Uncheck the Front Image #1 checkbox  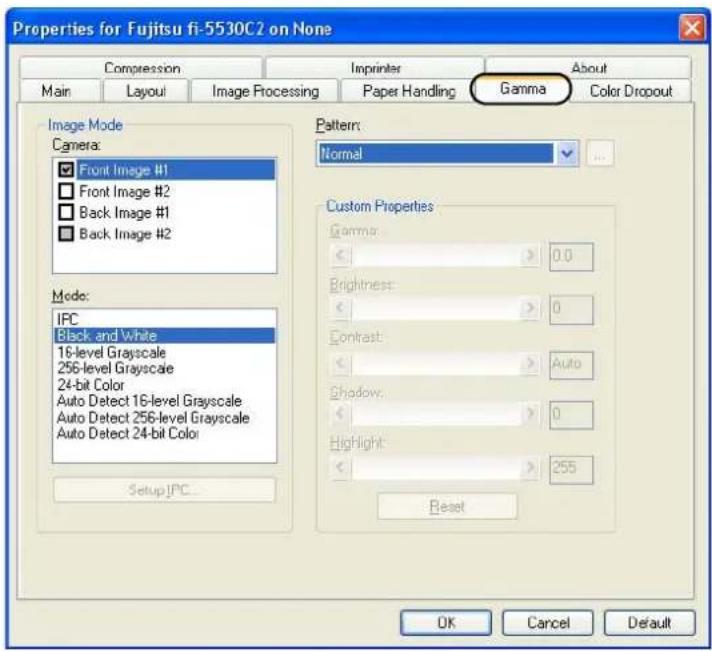coord(66,170)
